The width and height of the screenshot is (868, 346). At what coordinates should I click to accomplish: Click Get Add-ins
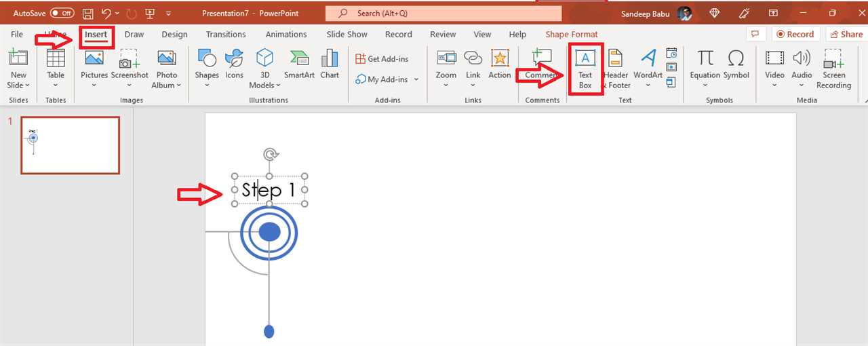(382, 59)
